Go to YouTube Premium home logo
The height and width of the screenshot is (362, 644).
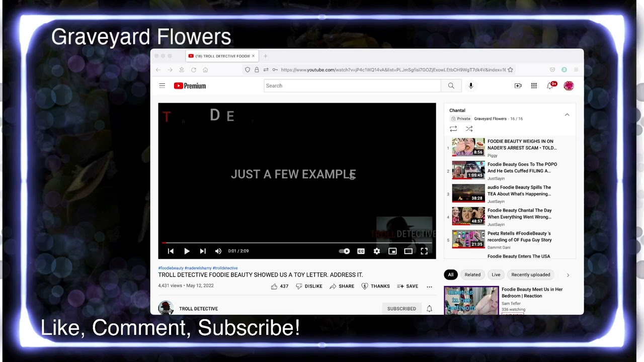pyautogui.click(x=190, y=86)
